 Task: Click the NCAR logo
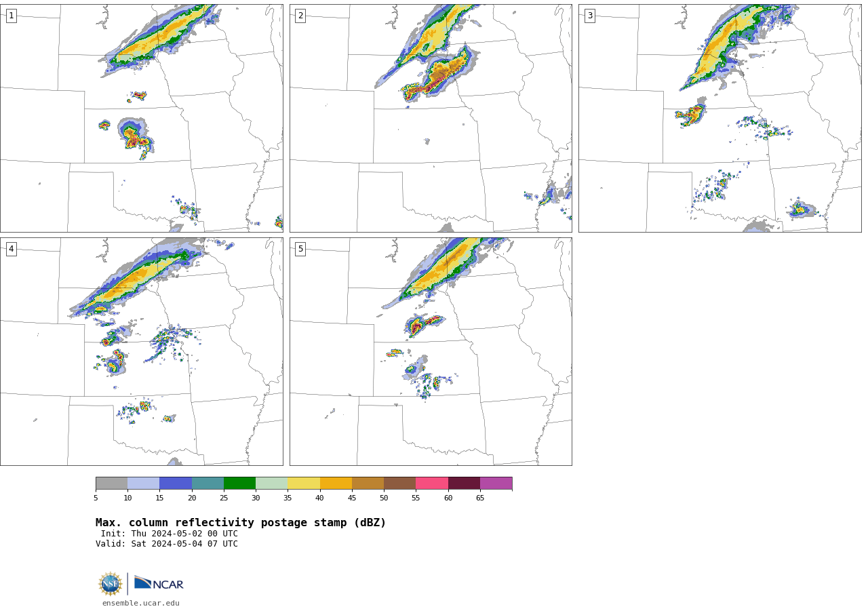(x=159, y=583)
